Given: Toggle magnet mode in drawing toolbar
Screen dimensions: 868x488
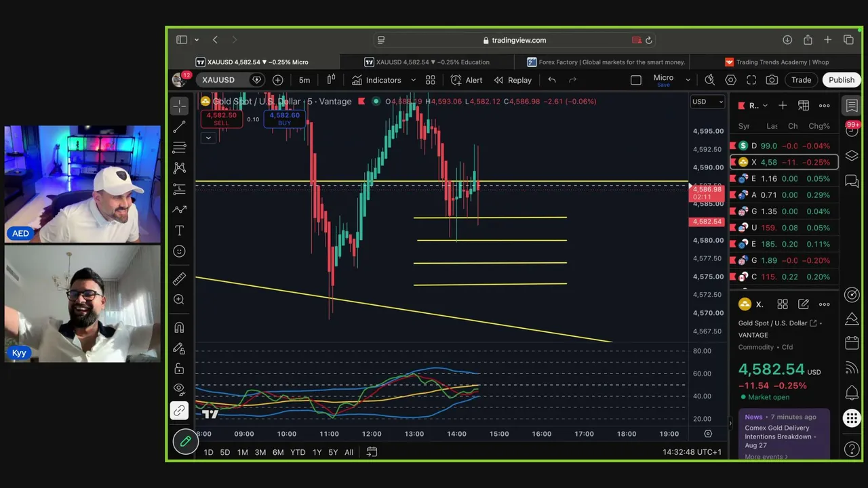Looking at the screenshot, I should click(x=179, y=327).
